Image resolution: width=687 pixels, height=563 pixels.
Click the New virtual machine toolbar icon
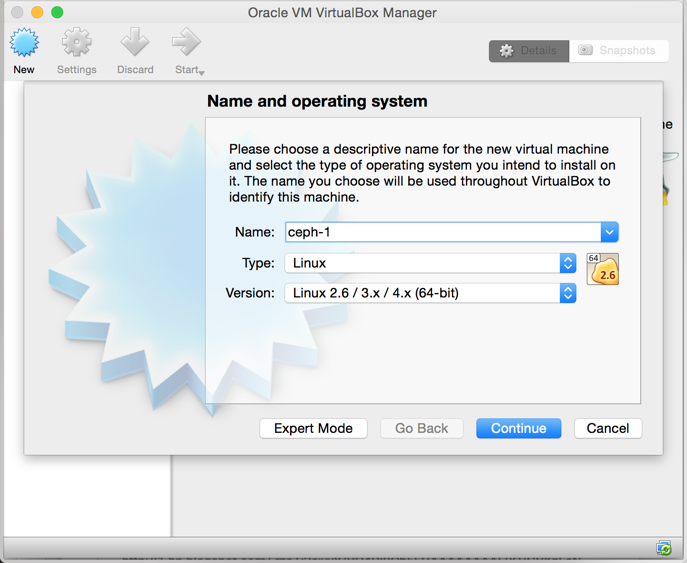pyautogui.click(x=24, y=42)
